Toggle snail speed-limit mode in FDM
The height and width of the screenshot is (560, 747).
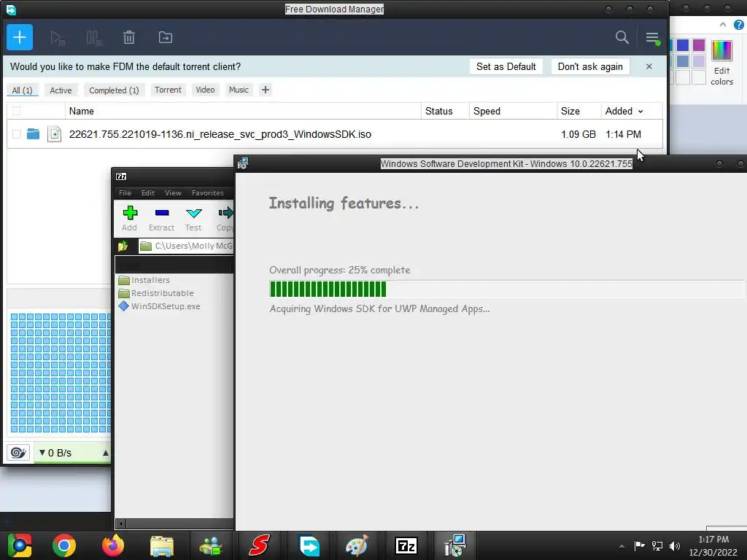(x=18, y=453)
